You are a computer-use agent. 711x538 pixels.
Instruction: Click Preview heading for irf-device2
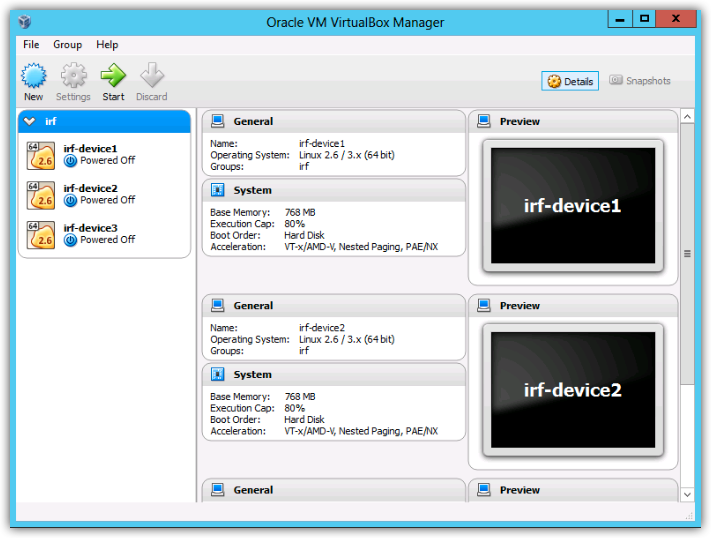coord(520,306)
